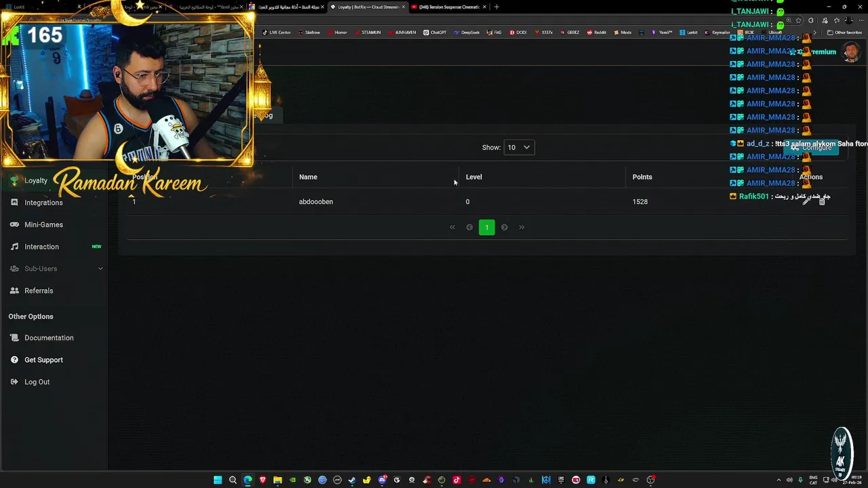
Task: Open the ChatGPT bookmark
Action: (435, 33)
